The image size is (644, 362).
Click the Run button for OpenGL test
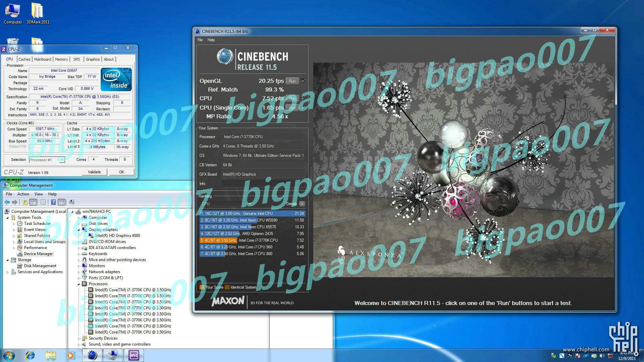click(292, 80)
